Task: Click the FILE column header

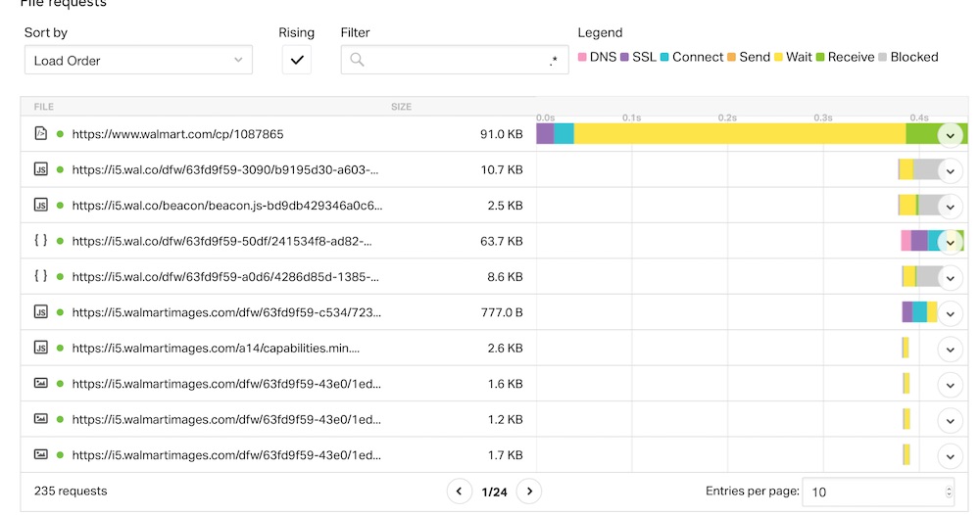Action: click(x=44, y=107)
